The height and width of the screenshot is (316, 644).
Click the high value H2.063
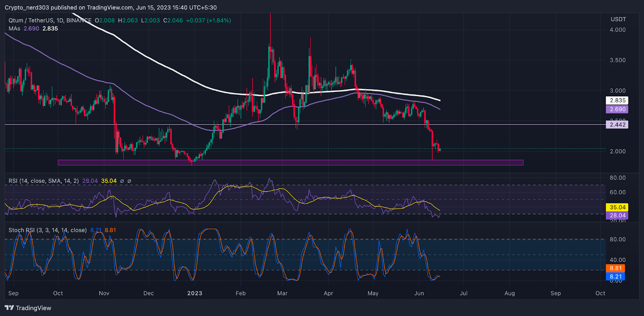point(128,20)
